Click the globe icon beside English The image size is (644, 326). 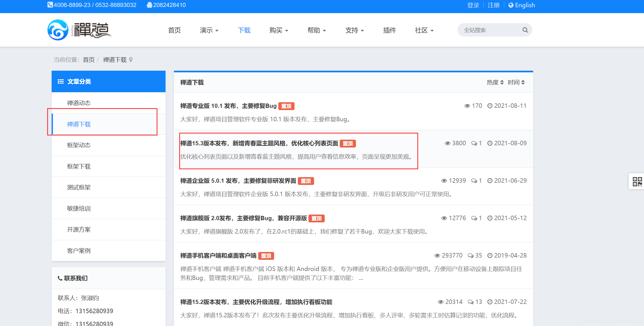click(x=511, y=5)
